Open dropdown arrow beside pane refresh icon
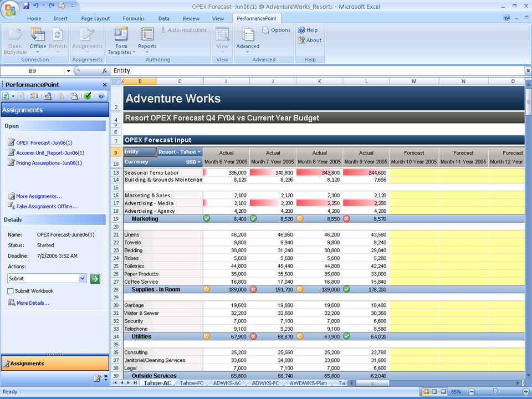 (x=13, y=96)
